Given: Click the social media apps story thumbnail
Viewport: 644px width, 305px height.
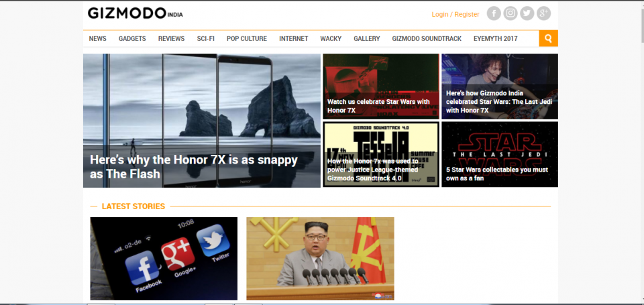Looking at the screenshot, I should [x=164, y=258].
